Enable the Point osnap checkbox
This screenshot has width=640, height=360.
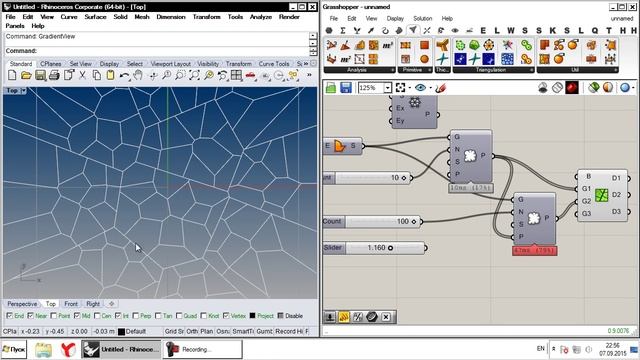[53, 316]
